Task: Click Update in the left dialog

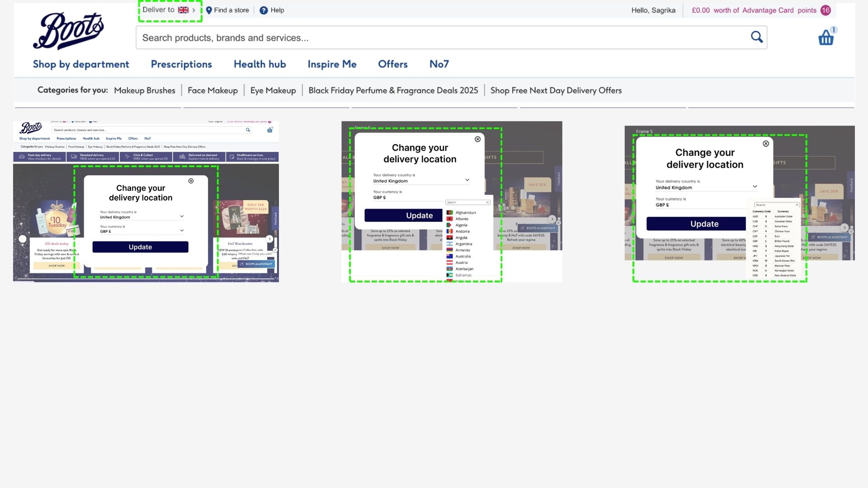Action: [x=140, y=247]
